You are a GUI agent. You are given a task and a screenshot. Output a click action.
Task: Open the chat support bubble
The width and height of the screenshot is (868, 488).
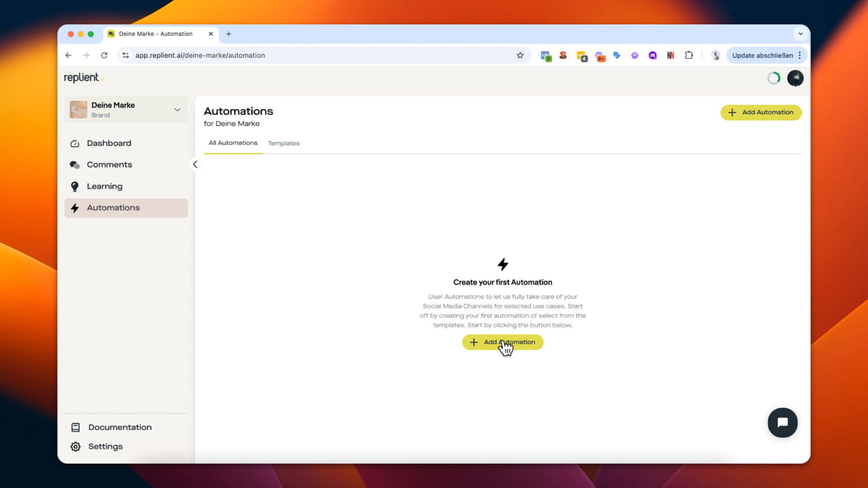pos(783,422)
